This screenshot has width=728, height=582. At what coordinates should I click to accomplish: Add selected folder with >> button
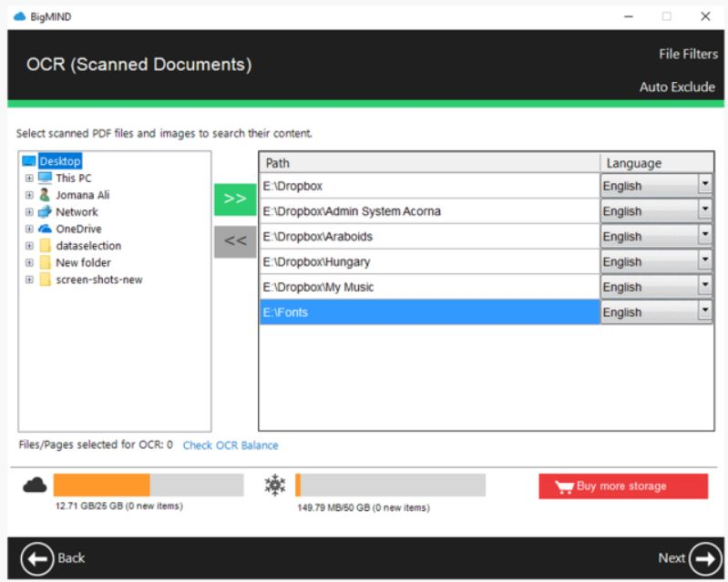tap(235, 199)
